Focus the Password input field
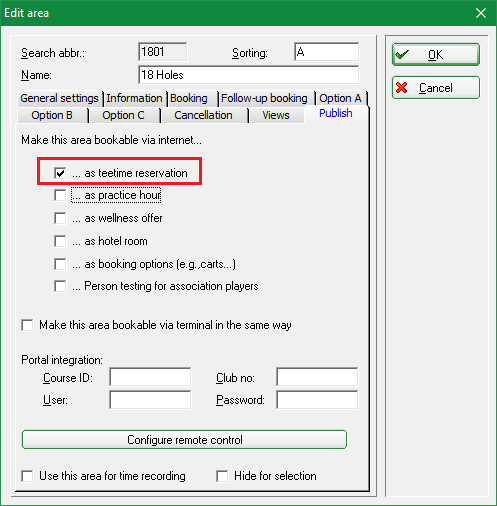Viewport: 497px width, 506px height. click(317, 400)
